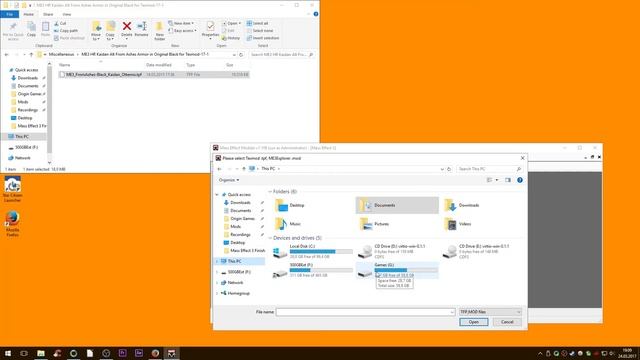Viewport: 640px width, 360px height.
Task: Expand 500GBExt (F:) in dialog tree
Action: point(217,272)
